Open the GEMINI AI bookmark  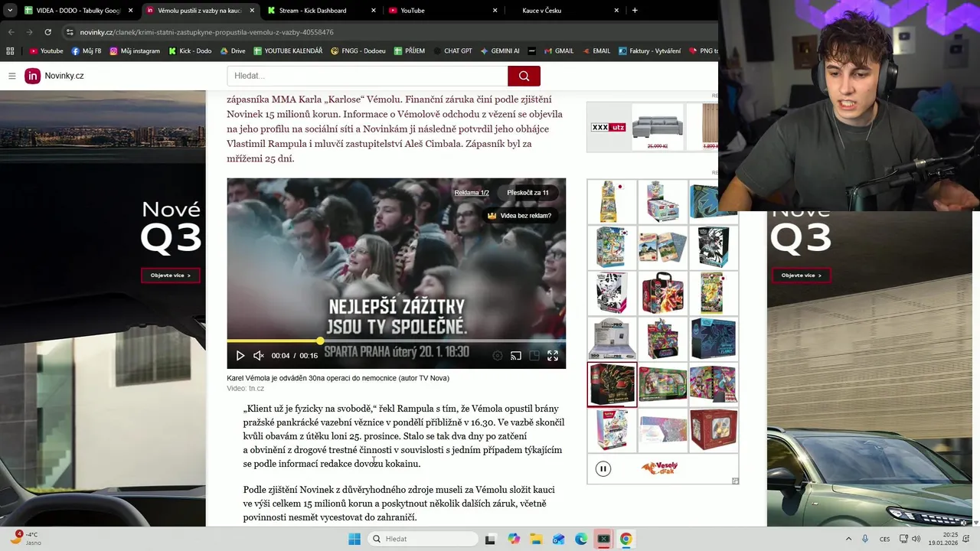click(x=500, y=51)
